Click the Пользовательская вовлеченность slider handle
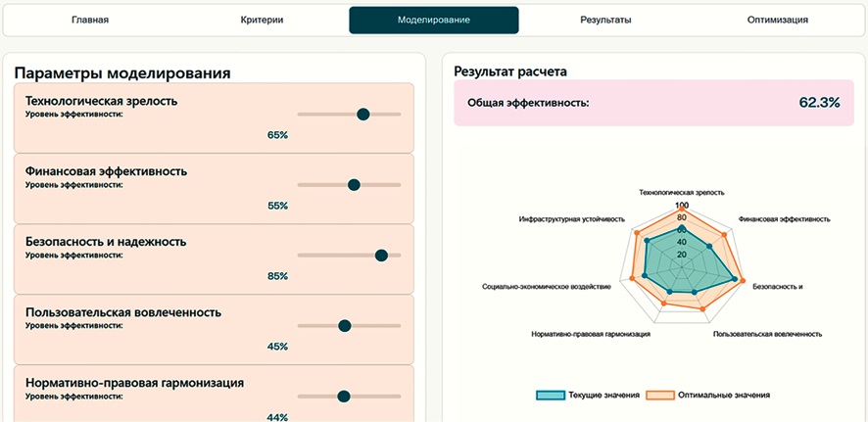Image resolution: width=868 pixels, height=422 pixels. tap(344, 326)
